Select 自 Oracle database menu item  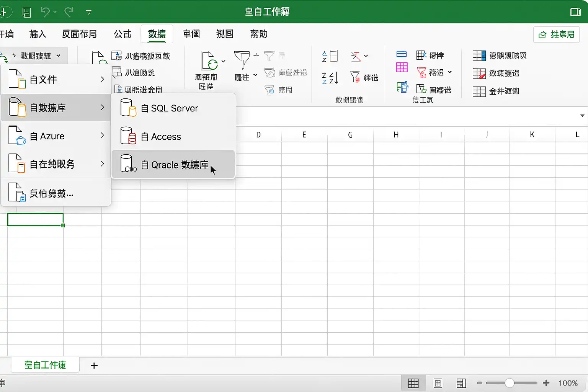click(173, 165)
